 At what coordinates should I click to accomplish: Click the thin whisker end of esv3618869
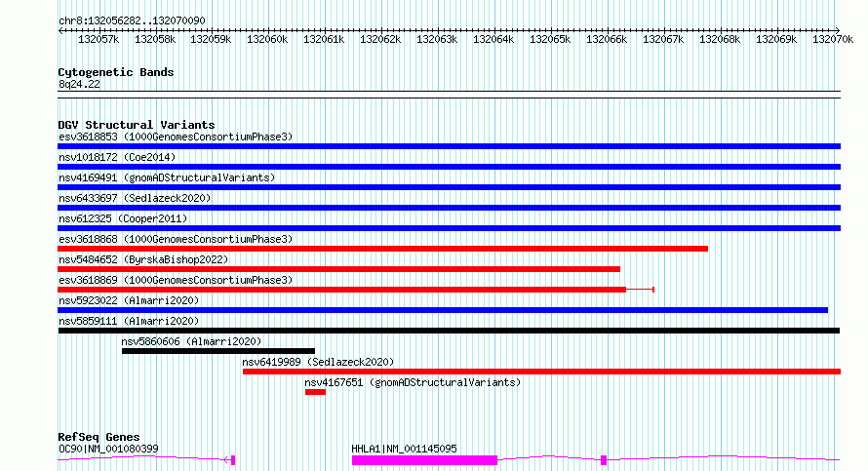click(653, 290)
